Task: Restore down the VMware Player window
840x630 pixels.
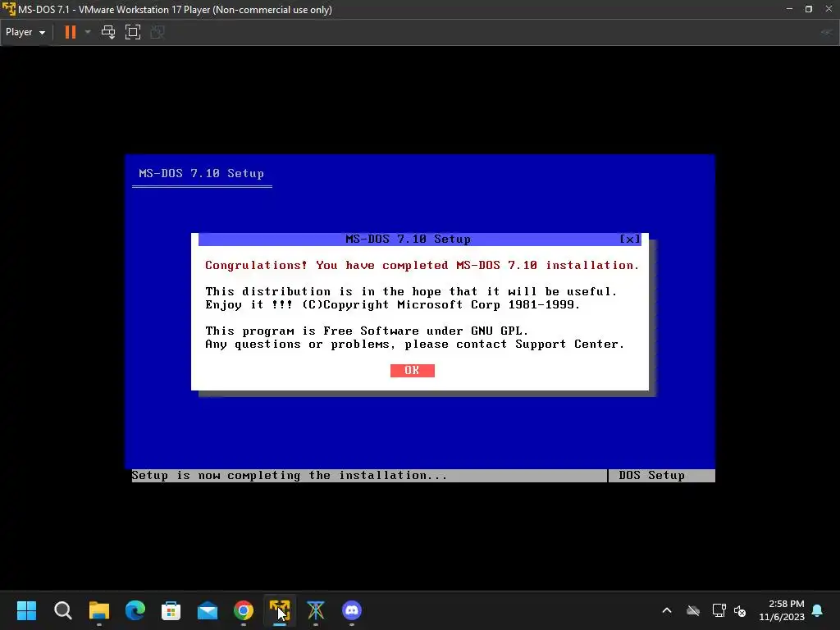Action: coord(809,9)
